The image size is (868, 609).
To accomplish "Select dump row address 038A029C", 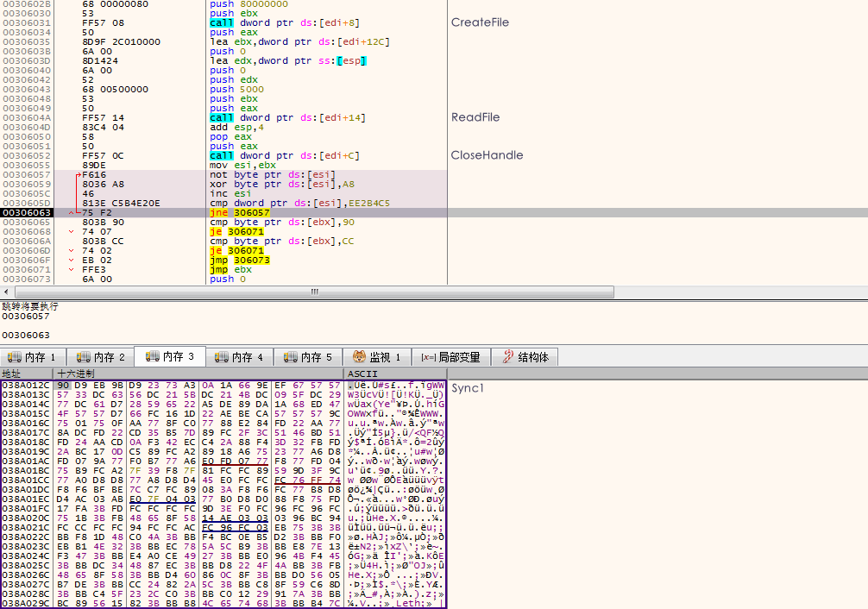I will tap(26, 603).
